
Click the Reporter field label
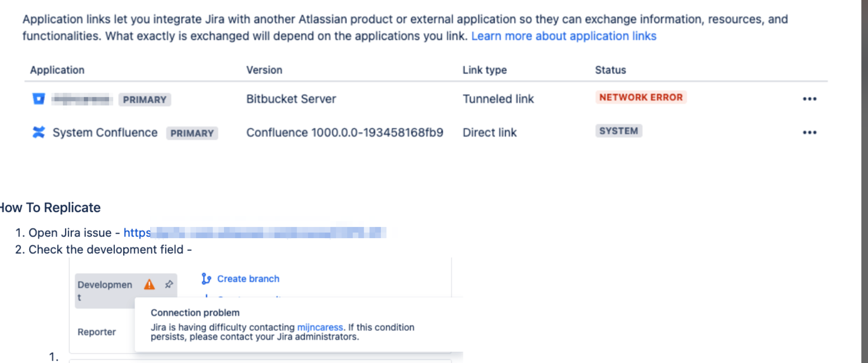[x=96, y=332]
